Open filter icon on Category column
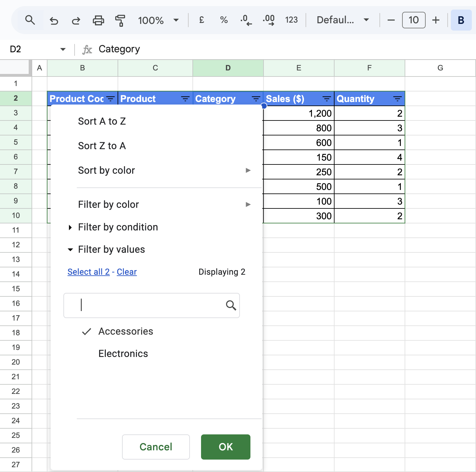 256,99
